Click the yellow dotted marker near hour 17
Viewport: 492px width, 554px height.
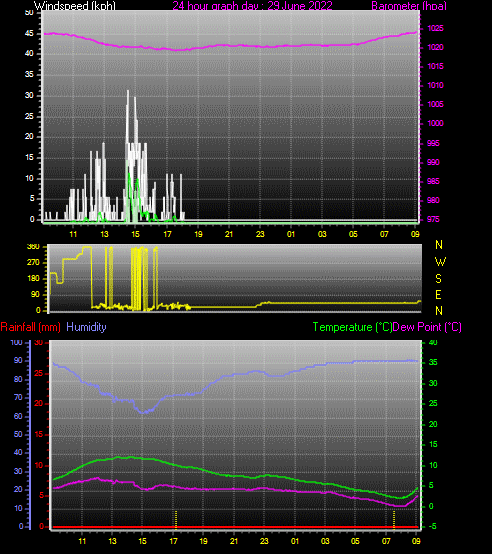pos(176,520)
